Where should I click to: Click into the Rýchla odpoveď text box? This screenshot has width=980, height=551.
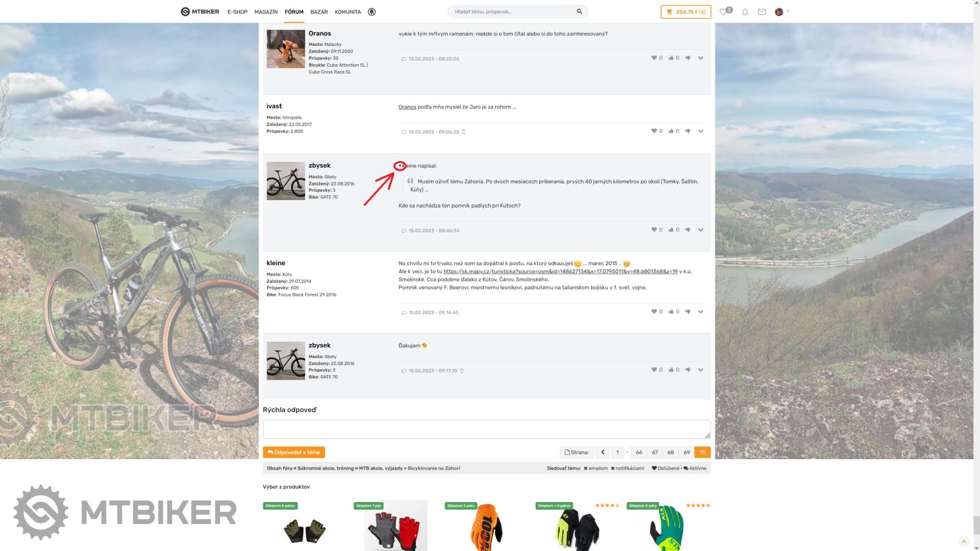coord(486,429)
